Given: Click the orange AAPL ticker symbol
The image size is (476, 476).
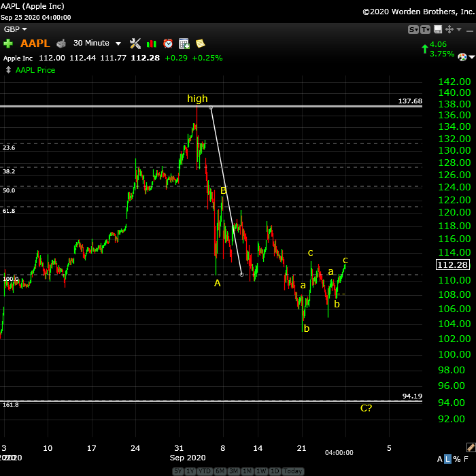Looking at the screenshot, I should [x=35, y=43].
